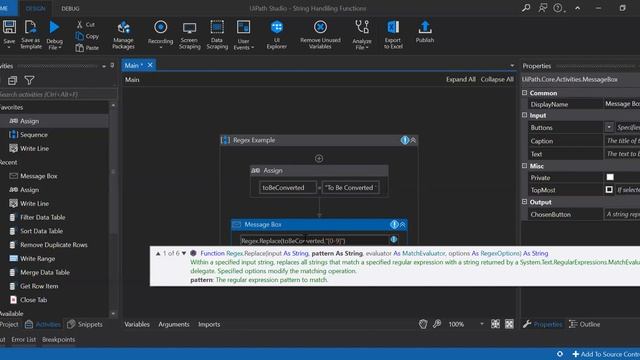Close the Main tab
Screen dimensions: 640x360
150,65
